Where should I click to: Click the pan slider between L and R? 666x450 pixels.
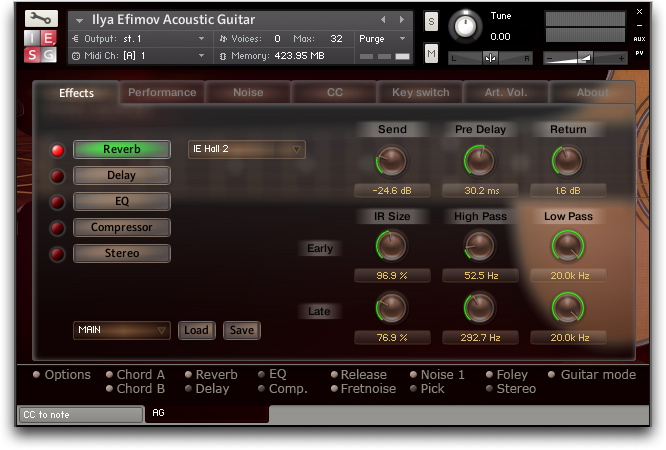[491, 58]
